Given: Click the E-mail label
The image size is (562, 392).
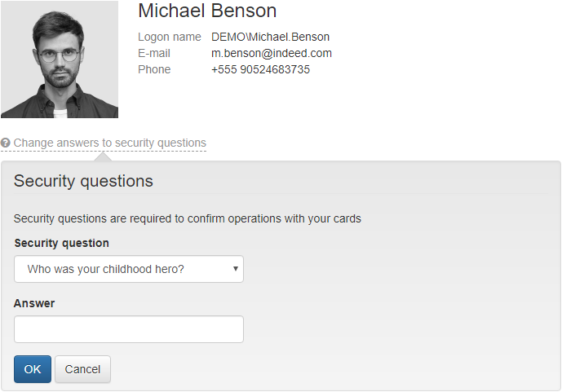Looking at the screenshot, I should [x=154, y=53].
